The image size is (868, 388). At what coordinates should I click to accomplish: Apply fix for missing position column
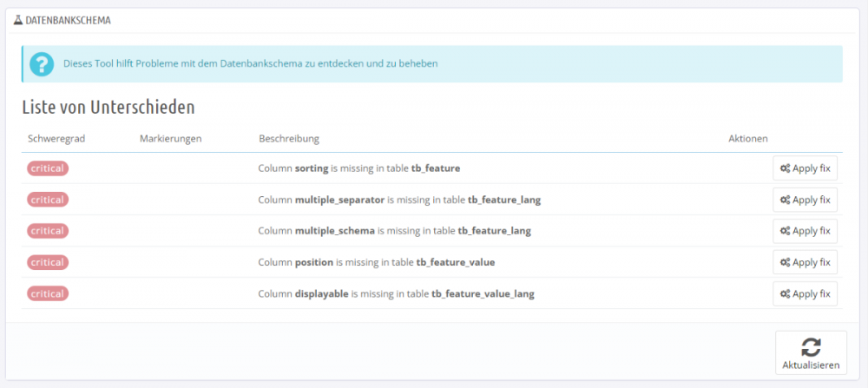(806, 262)
